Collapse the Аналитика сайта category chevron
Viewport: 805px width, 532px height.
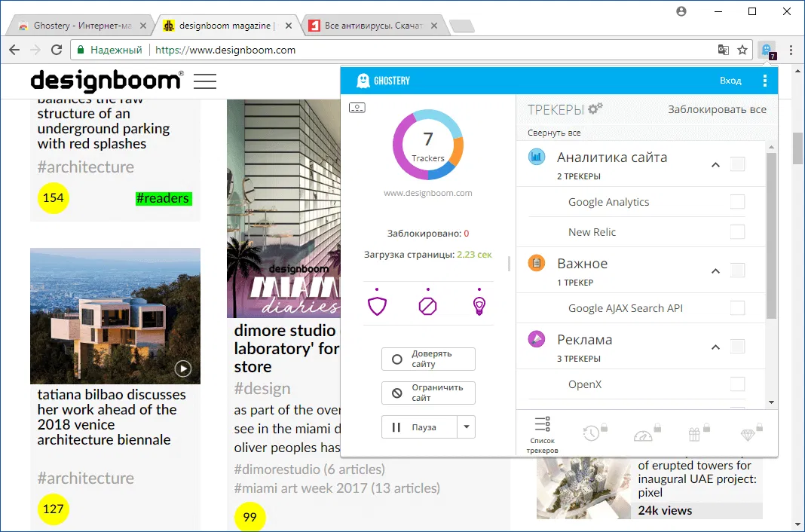click(715, 164)
